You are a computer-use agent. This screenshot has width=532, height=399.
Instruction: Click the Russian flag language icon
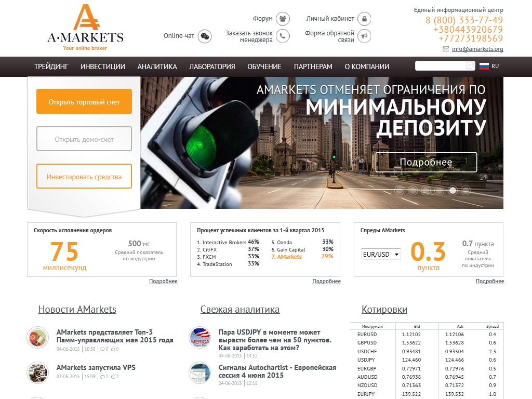tap(484, 66)
